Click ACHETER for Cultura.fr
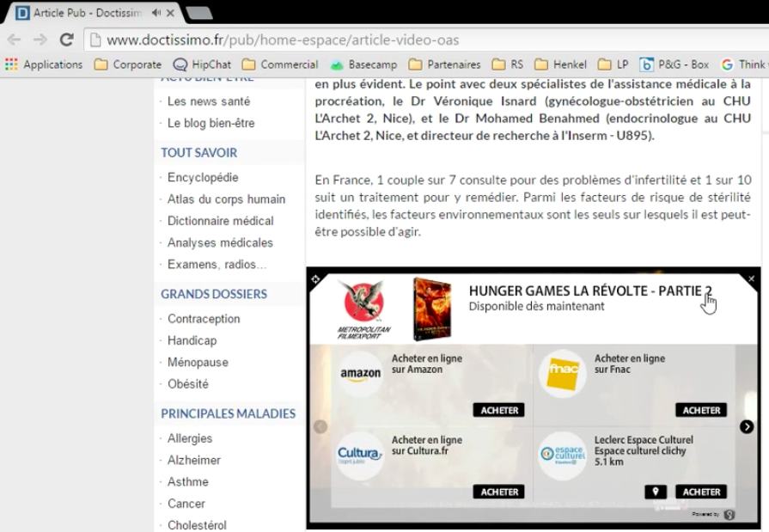 point(498,492)
